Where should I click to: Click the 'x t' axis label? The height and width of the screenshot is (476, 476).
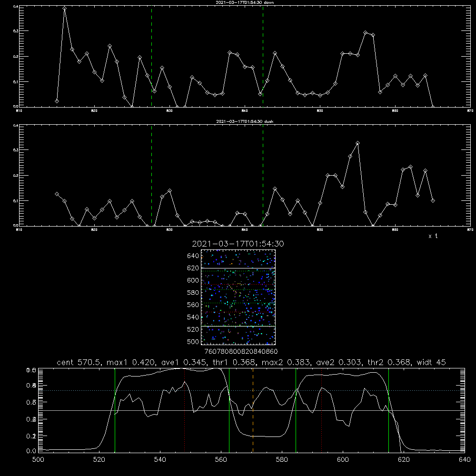point(433,236)
